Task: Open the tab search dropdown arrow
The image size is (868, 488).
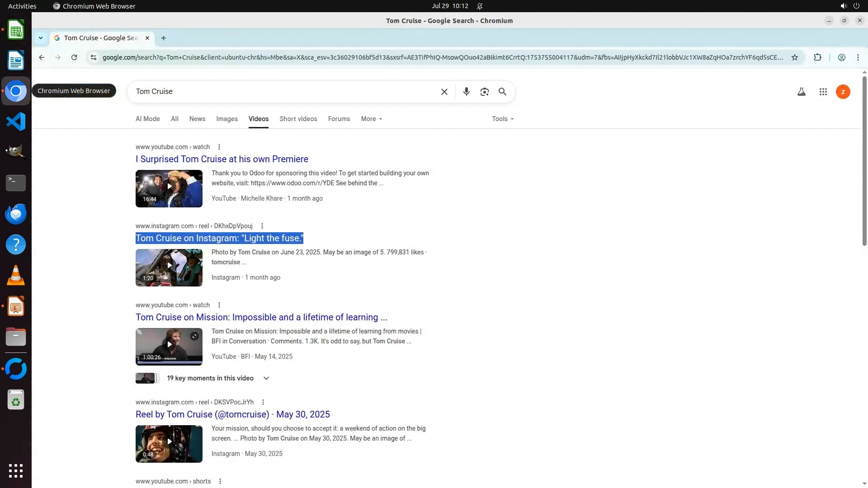Action: (x=41, y=38)
